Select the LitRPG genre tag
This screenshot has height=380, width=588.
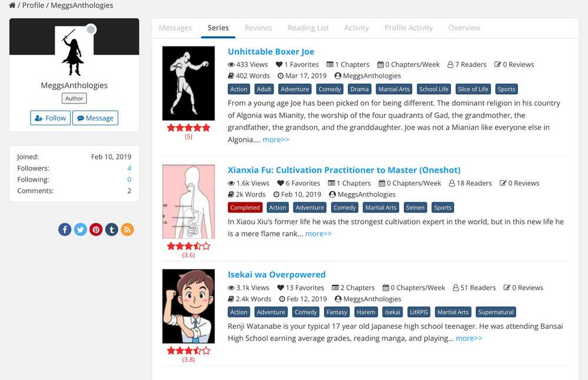click(419, 312)
